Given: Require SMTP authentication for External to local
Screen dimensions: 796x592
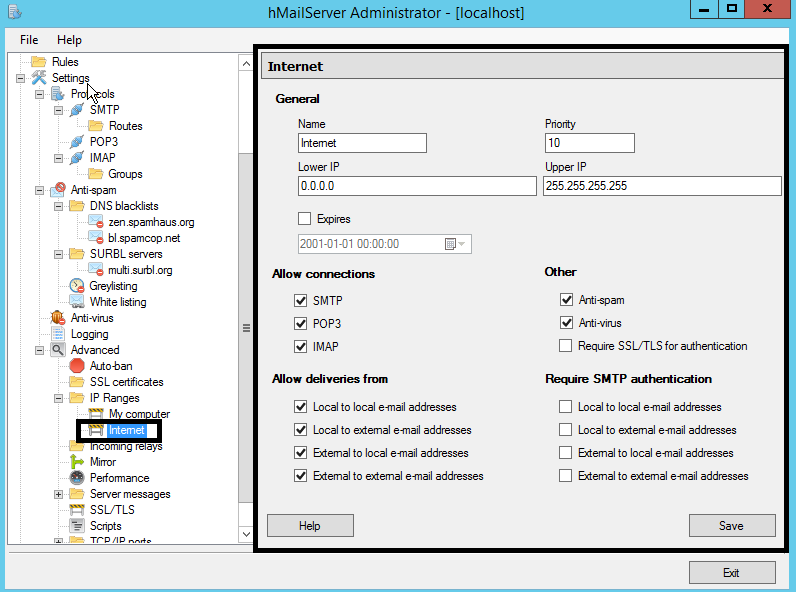Looking at the screenshot, I should point(566,452).
